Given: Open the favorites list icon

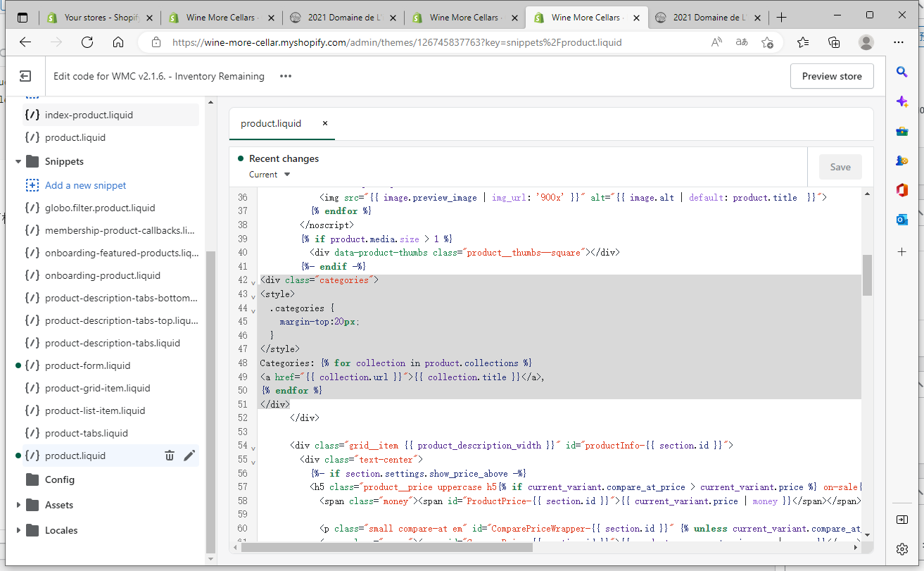Looking at the screenshot, I should (x=803, y=42).
